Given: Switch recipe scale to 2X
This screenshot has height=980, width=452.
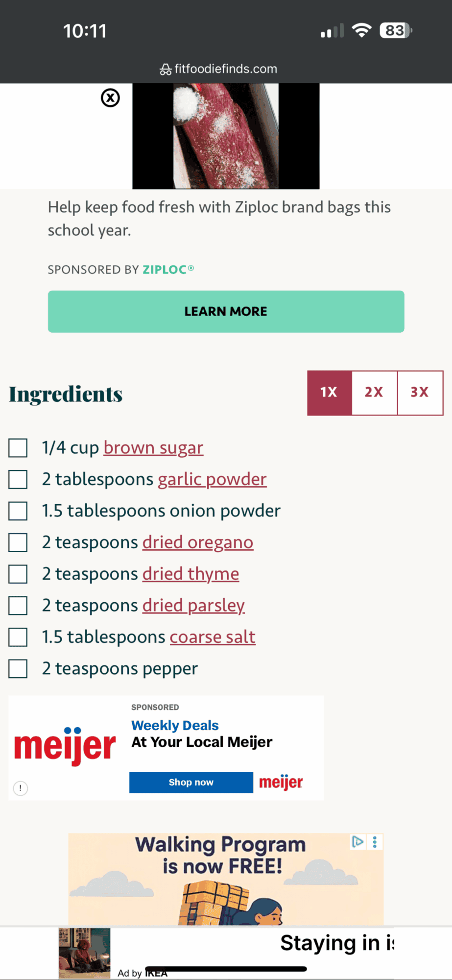Looking at the screenshot, I should click(374, 392).
